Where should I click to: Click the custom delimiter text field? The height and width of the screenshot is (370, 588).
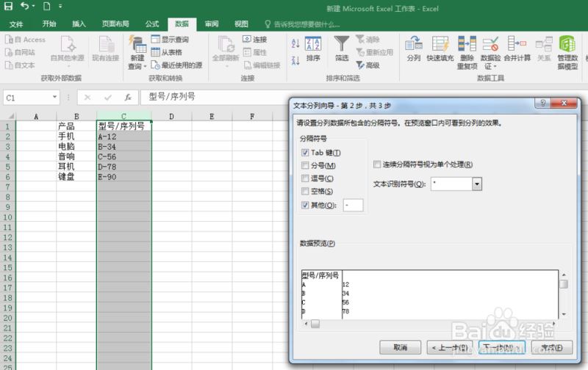(353, 206)
